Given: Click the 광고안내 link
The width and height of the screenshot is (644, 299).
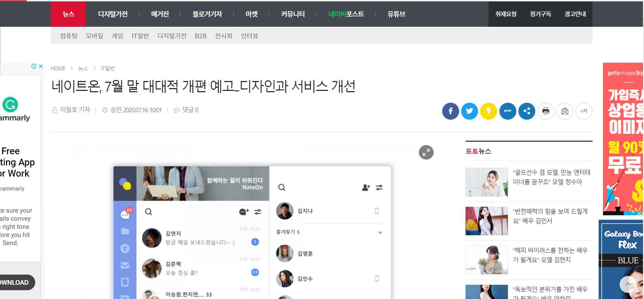Looking at the screenshot, I should coord(575,14).
